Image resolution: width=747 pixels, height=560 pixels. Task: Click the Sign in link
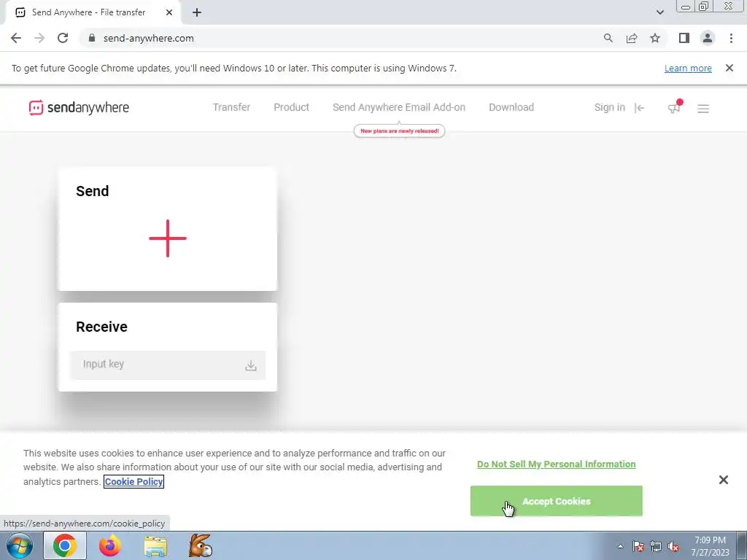pos(609,107)
